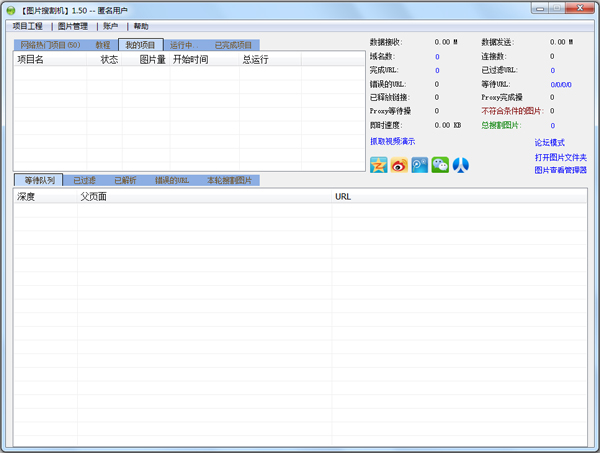The width and height of the screenshot is (600, 453).
Task: Open the 图片管理 menu
Action: (73, 26)
